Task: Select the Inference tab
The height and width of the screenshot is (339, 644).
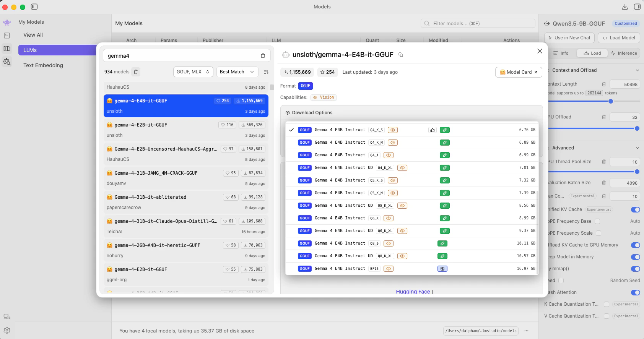Action: 624,53
